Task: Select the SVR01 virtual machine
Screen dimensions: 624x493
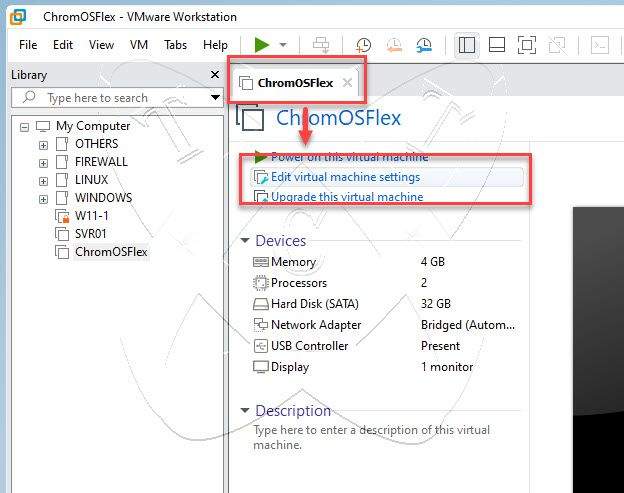Action: coord(91,234)
